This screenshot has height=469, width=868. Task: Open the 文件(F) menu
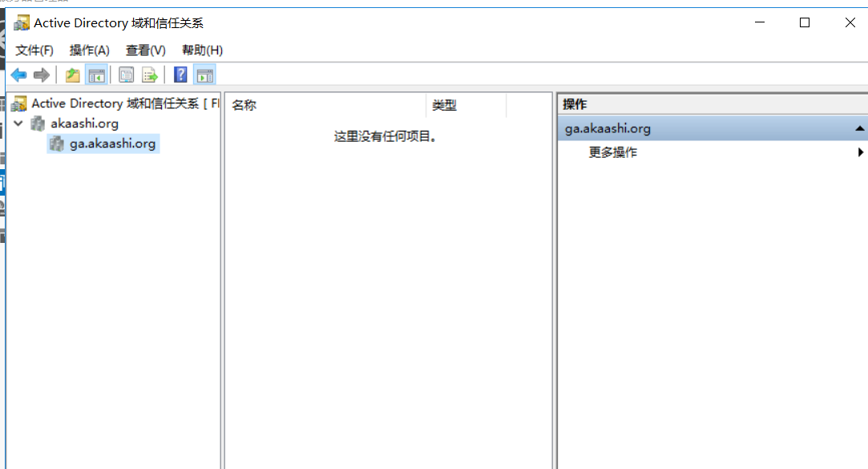pyautogui.click(x=34, y=51)
